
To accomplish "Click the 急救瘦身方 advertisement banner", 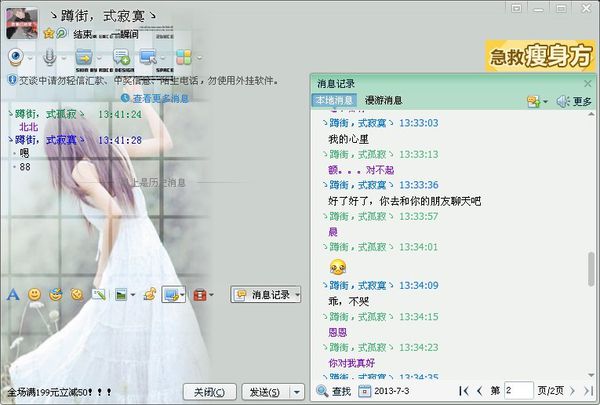I will (x=540, y=56).
